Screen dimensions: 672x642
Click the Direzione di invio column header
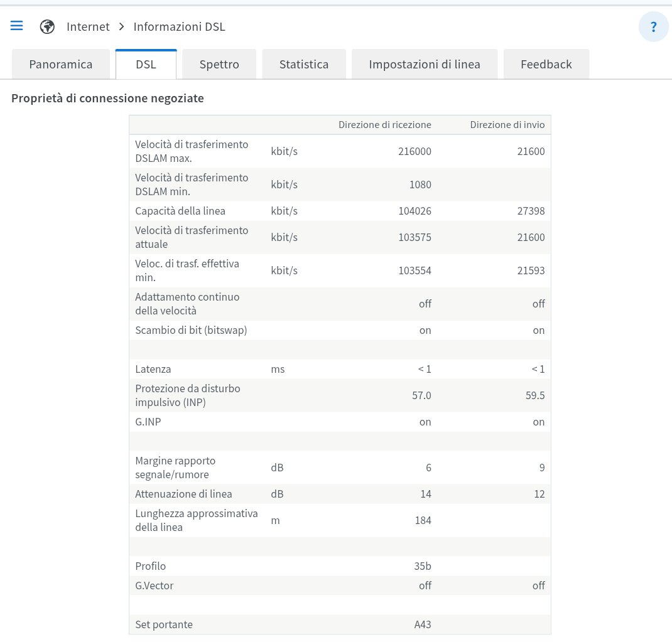[x=507, y=124]
